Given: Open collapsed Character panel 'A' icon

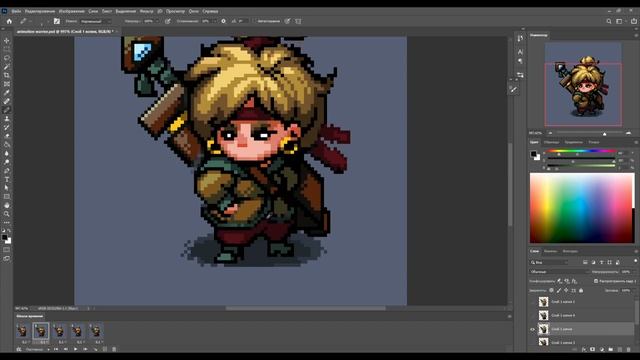Looking at the screenshot, I should click(520, 52).
